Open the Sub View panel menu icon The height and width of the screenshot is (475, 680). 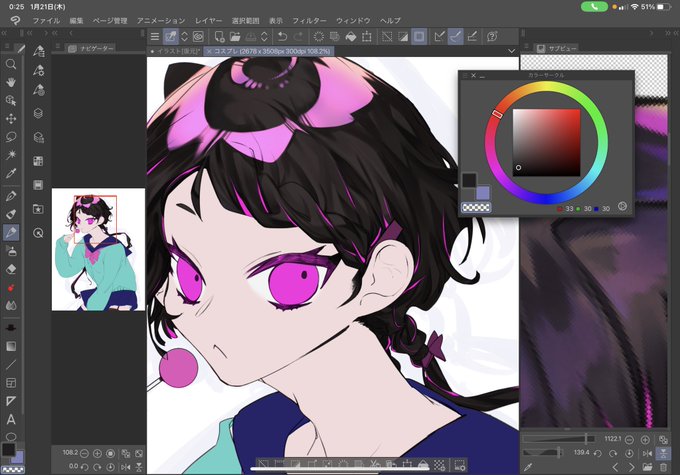click(x=526, y=46)
